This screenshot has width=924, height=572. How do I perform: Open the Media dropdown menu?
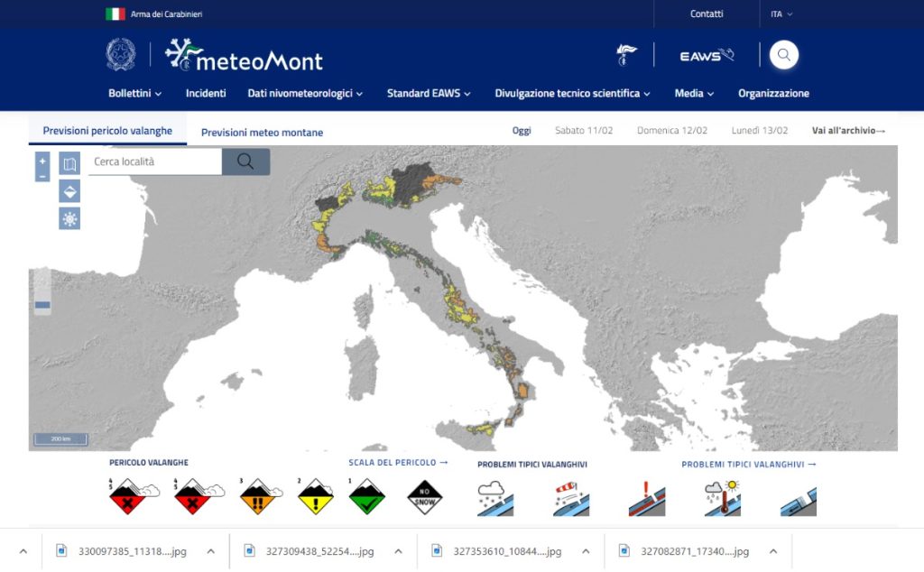(693, 93)
